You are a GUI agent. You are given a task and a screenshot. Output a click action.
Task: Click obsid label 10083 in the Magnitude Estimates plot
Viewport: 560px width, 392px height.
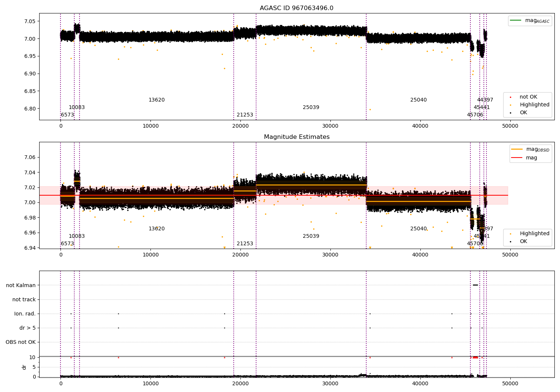tap(77, 236)
